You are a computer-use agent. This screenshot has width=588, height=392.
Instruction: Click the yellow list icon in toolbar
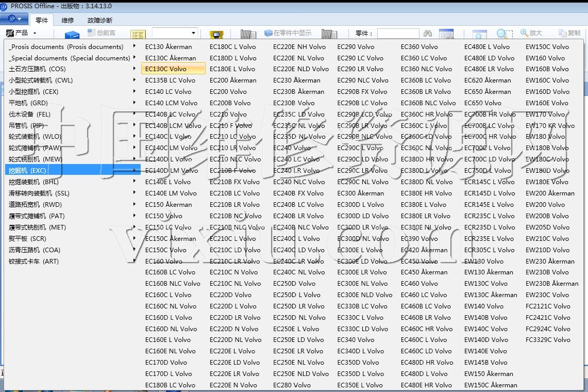pyautogui.click(x=138, y=35)
